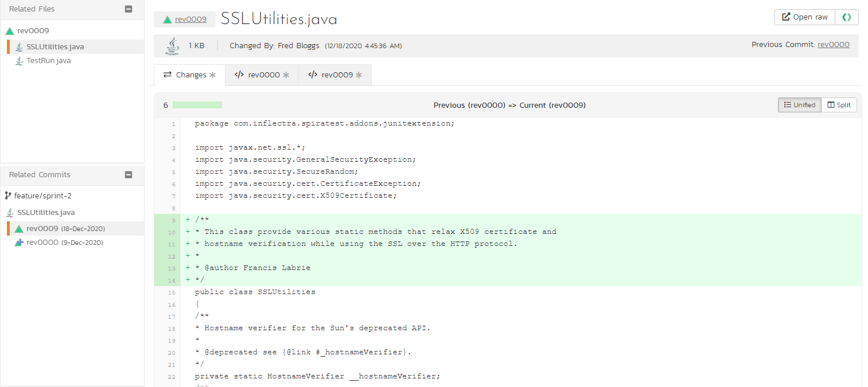
Task: Click green triangle icon beside rev0009 in Related Files
Action: pyautogui.click(x=10, y=31)
